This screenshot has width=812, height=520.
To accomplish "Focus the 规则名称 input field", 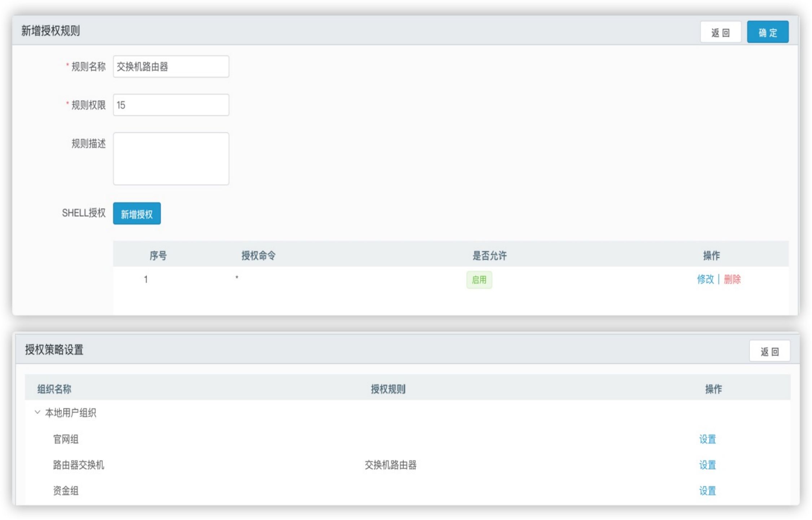I will tap(171, 66).
